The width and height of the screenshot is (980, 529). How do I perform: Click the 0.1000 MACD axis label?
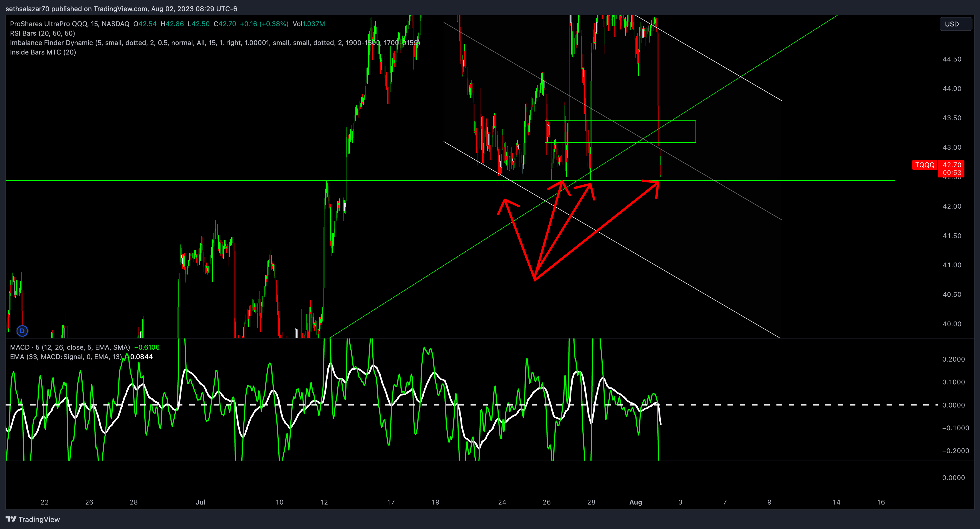(x=953, y=382)
